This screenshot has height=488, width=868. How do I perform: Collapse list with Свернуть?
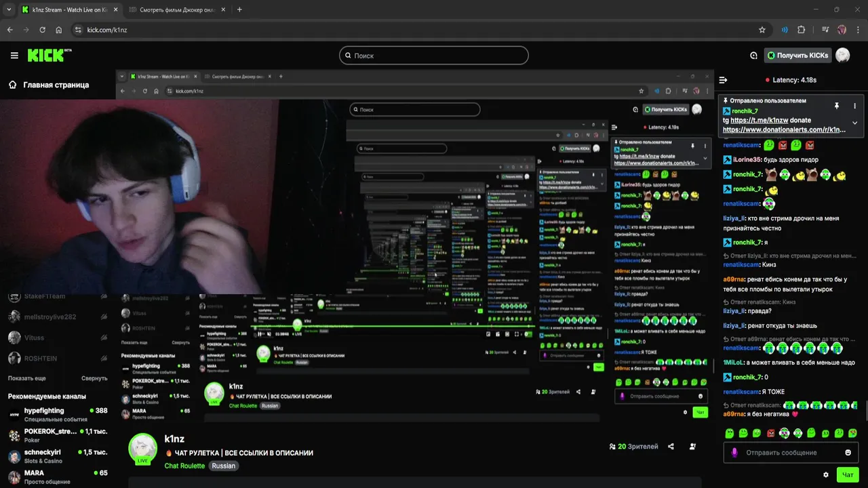pyautogui.click(x=94, y=378)
